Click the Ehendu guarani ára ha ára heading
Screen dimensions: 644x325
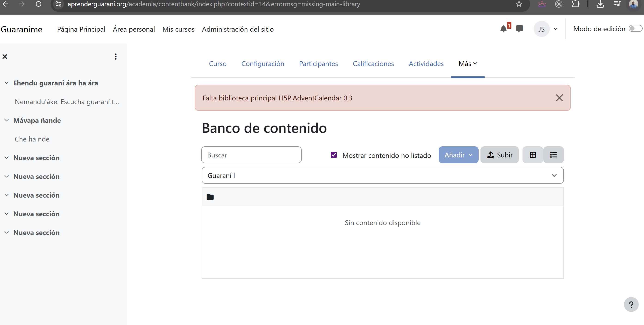click(x=55, y=83)
